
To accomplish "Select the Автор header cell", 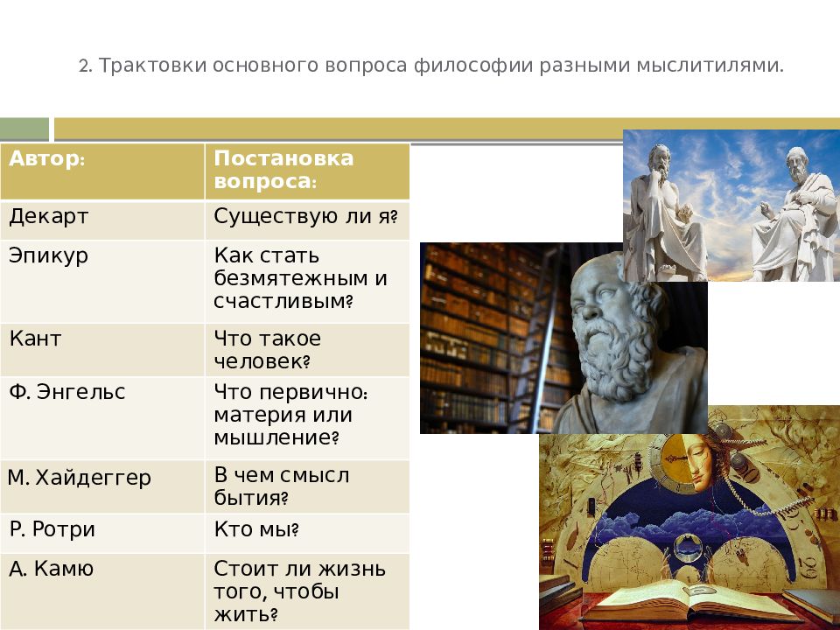I will pyautogui.click(x=102, y=171).
